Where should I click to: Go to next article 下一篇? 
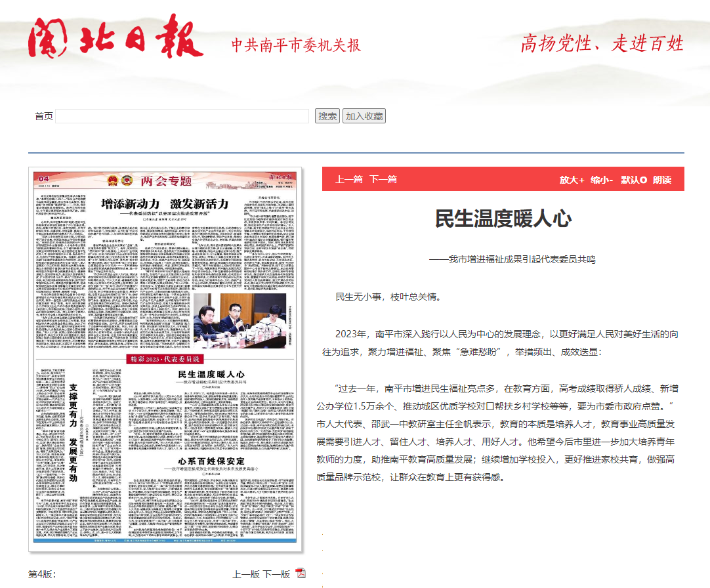click(x=383, y=179)
